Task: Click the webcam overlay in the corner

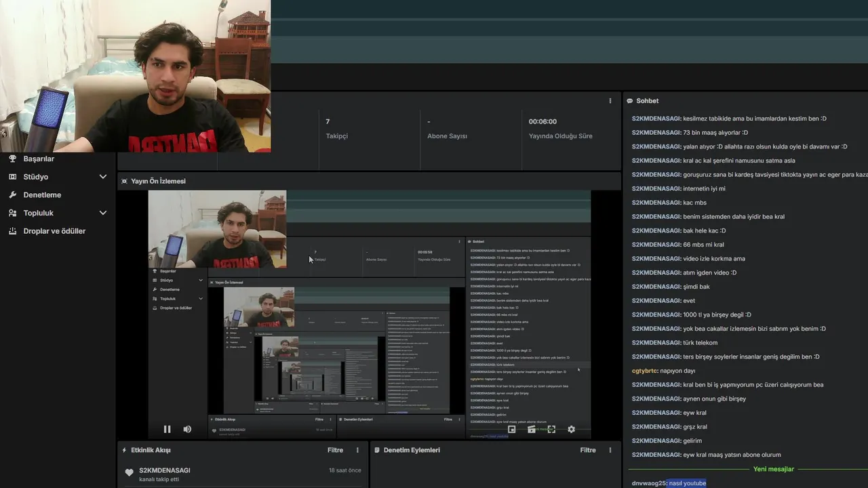Action: [135, 76]
